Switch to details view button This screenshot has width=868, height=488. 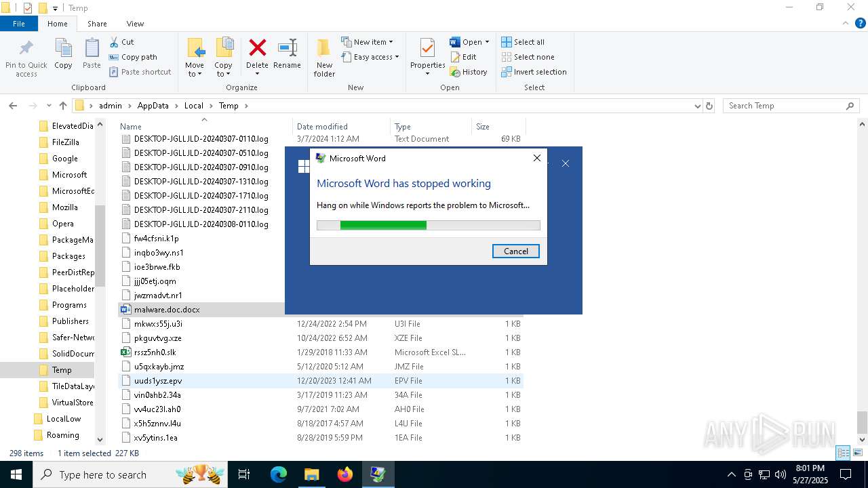coord(844,453)
